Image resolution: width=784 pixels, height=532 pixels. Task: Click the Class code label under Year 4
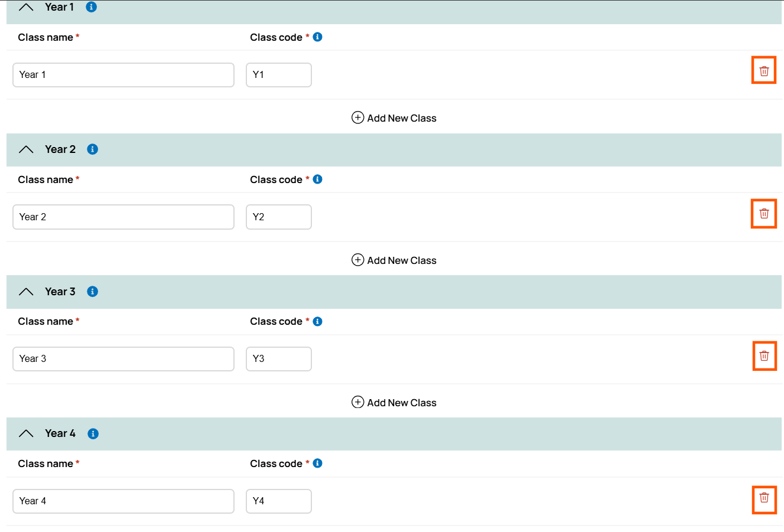click(276, 464)
